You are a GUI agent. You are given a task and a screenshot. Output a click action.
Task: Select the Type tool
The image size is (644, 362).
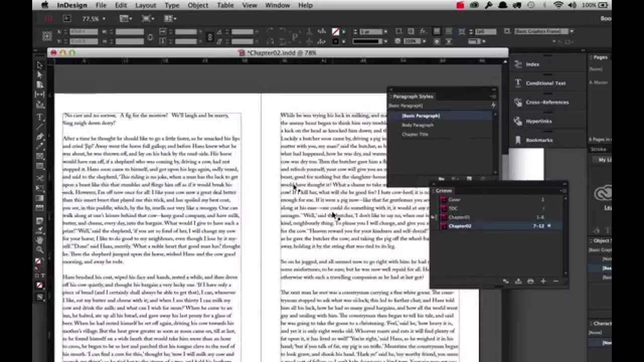click(40, 117)
